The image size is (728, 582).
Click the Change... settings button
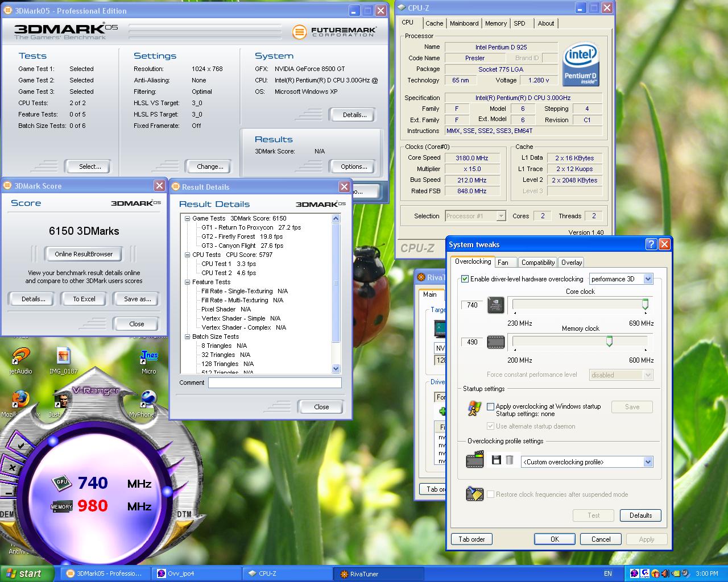[210, 167]
